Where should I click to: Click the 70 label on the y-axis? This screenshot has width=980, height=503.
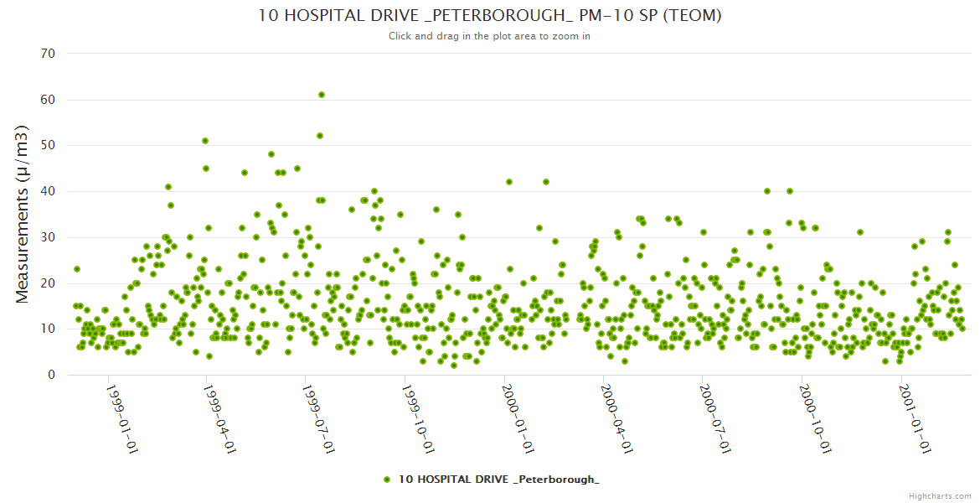(x=48, y=54)
